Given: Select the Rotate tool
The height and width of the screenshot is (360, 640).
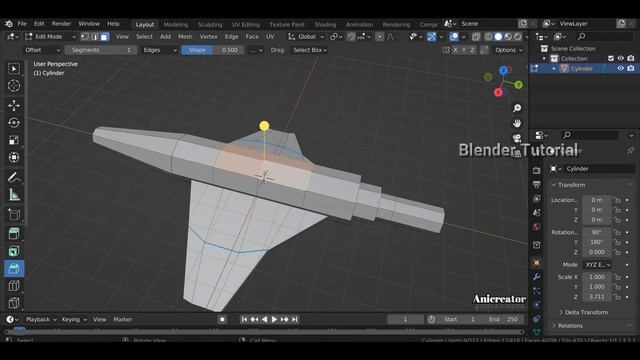Looking at the screenshot, I should (x=14, y=123).
